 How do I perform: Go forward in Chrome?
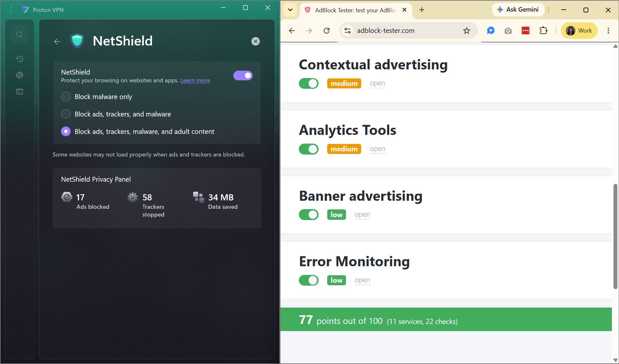tap(309, 31)
